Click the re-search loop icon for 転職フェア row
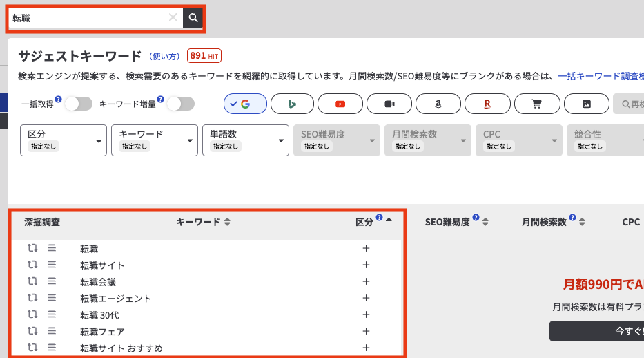The height and width of the screenshot is (358, 644). click(32, 331)
